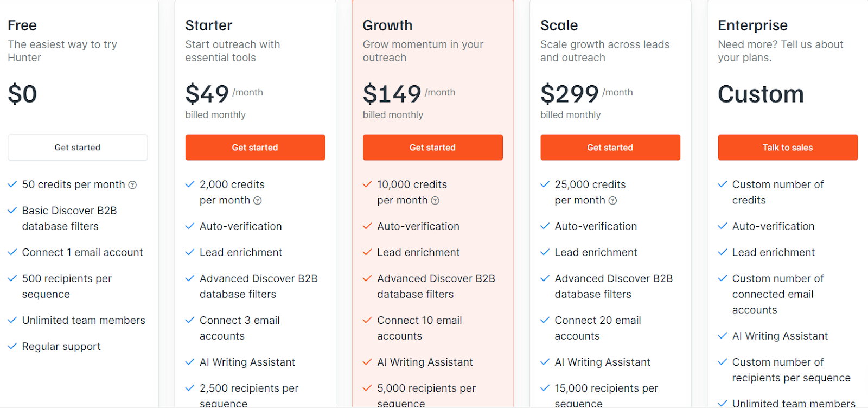This screenshot has height=408, width=868.
Task: Click checkmark beside Unlimited team members
Action: click(12, 320)
